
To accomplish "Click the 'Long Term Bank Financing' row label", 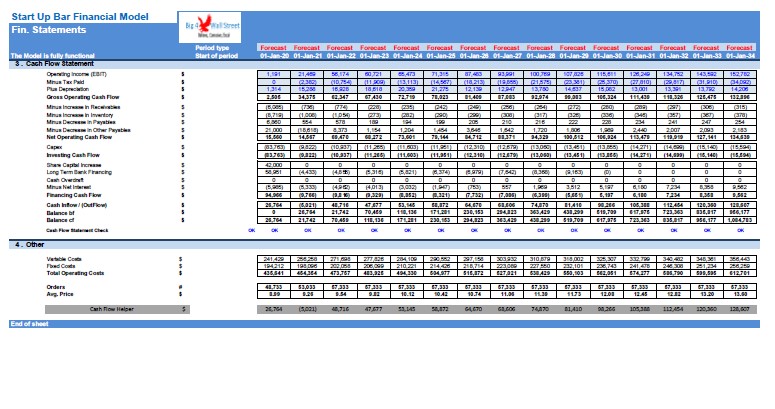I will pos(79,173).
